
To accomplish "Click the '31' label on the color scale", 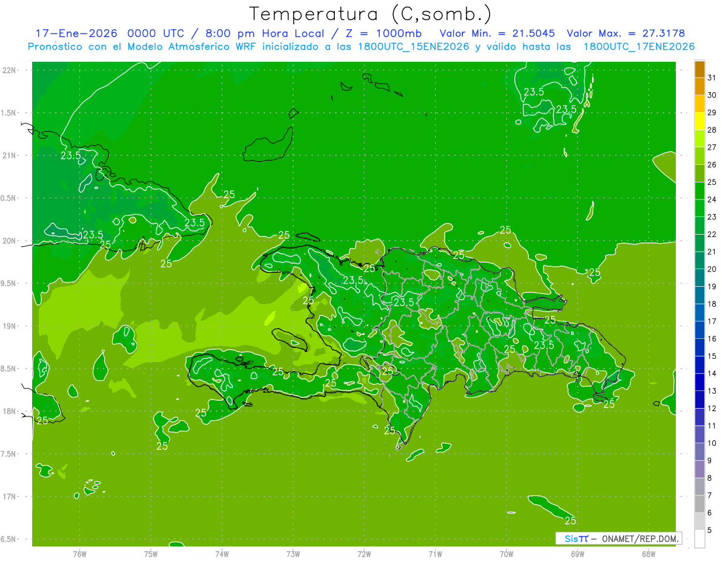I will click(712, 78).
